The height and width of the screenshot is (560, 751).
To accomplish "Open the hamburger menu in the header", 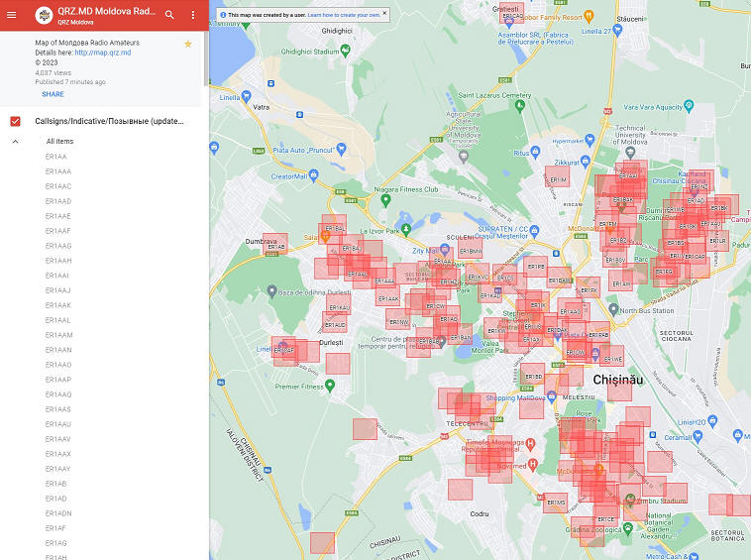I will click(x=12, y=15).
